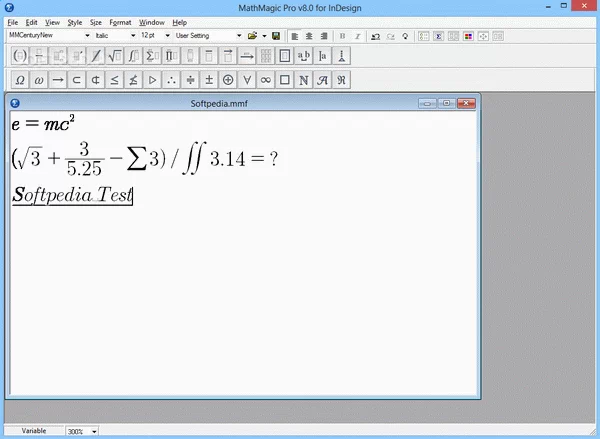Open the Help menu
The width and height of the screenshot is (600, 439).
179,23
